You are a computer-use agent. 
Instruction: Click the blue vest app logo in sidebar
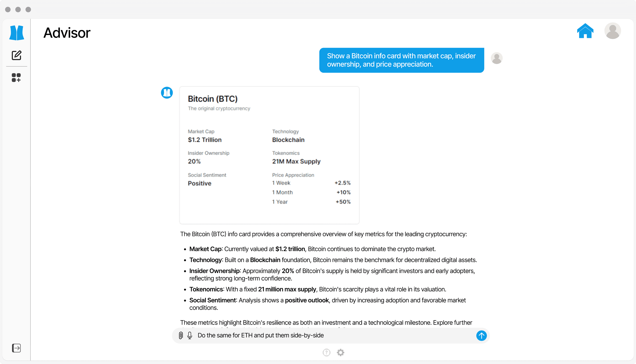(x=17, y=33)
